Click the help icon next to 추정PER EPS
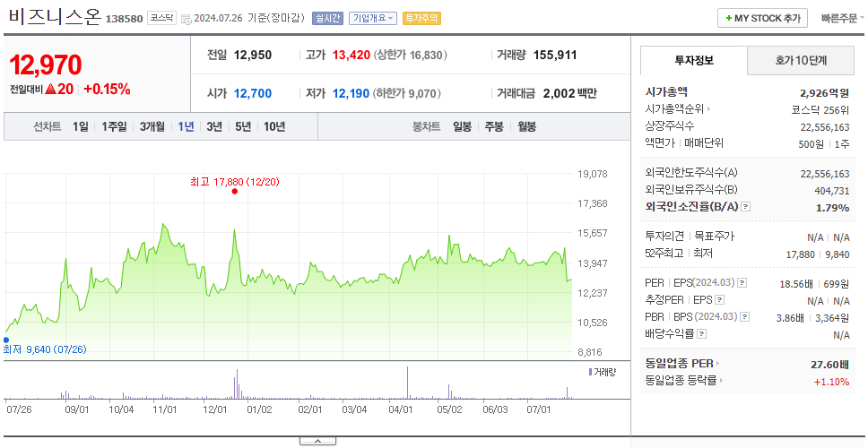This screenshot has width=868, height=448. coord(719,300)
